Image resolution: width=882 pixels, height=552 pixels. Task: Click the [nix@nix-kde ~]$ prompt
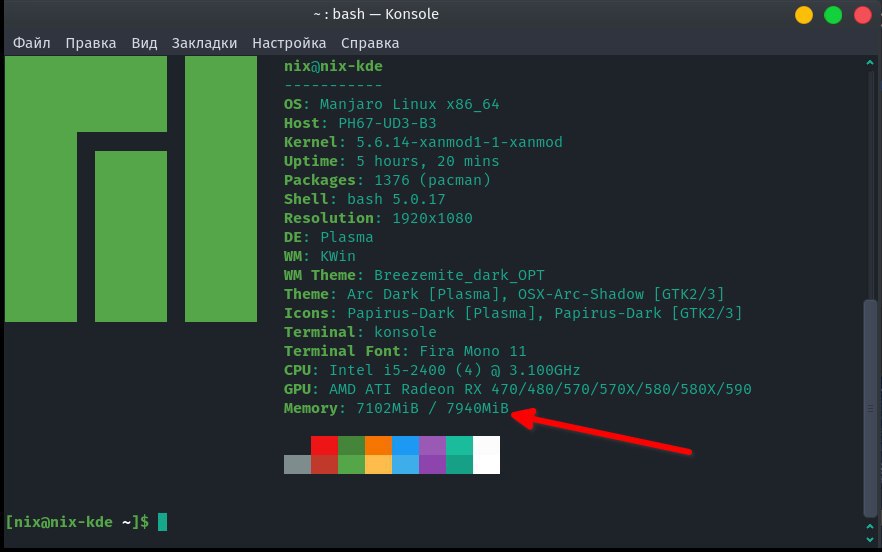[x=77, y=522]
